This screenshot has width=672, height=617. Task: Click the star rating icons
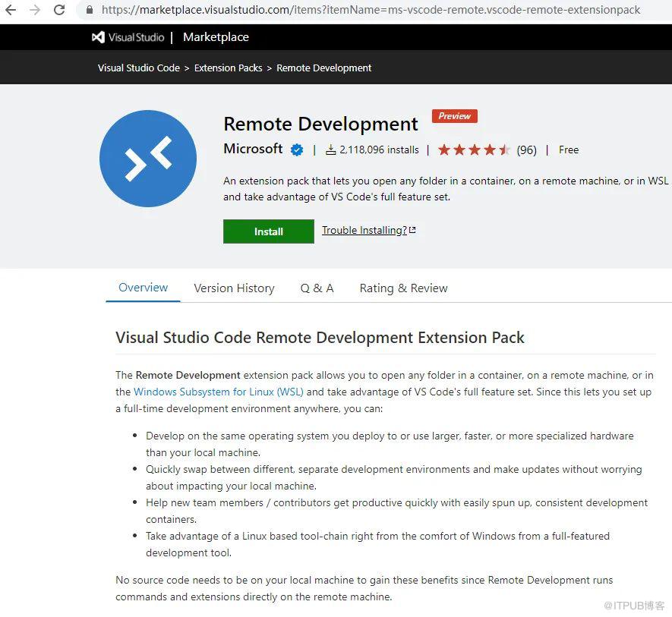point(474,150)
